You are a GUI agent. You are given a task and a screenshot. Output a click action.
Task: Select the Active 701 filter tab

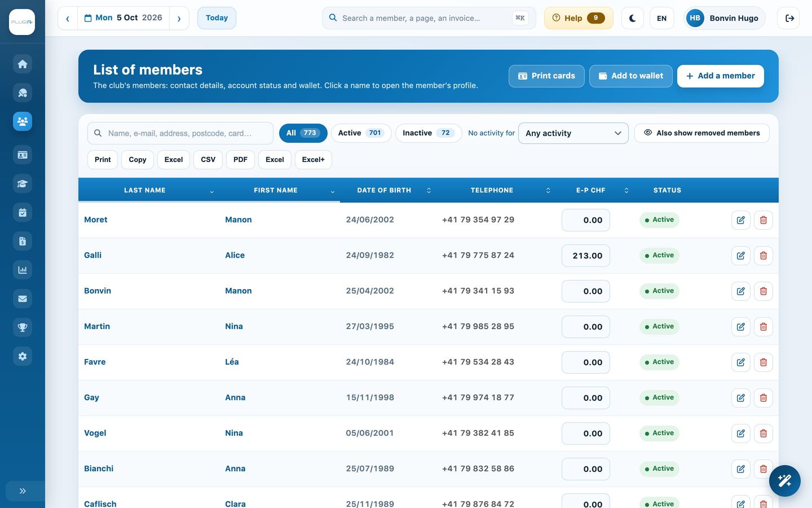[361, 133]
